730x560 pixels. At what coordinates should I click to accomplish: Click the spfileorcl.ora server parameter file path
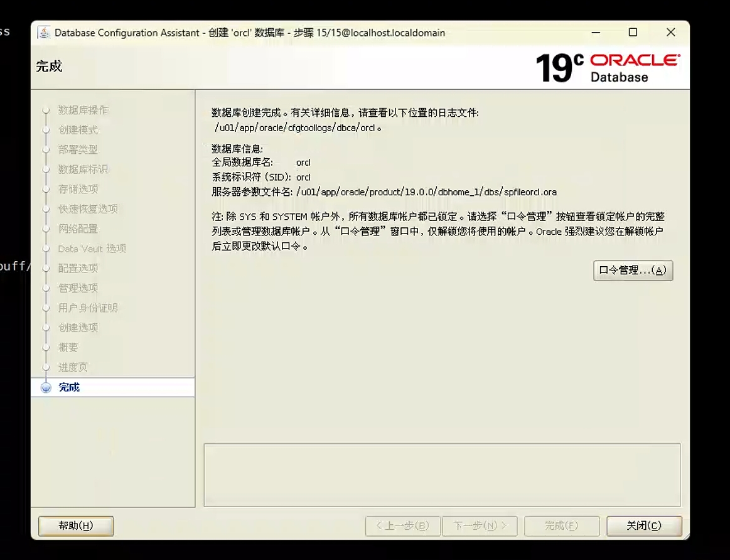pyautogui.click(x=426, y=192)
